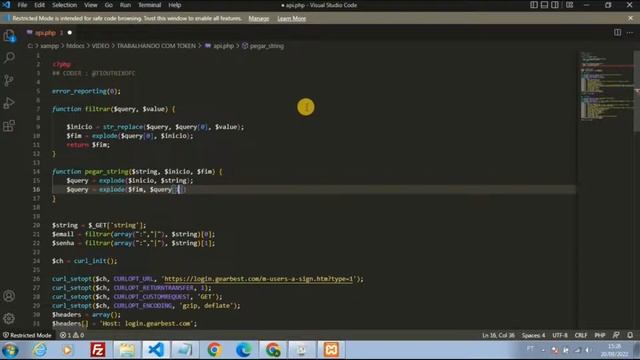Open the xampp breadcrumb segment
Image resolution: width=640 pixels, height=360 pixels.
click(49, 46)
